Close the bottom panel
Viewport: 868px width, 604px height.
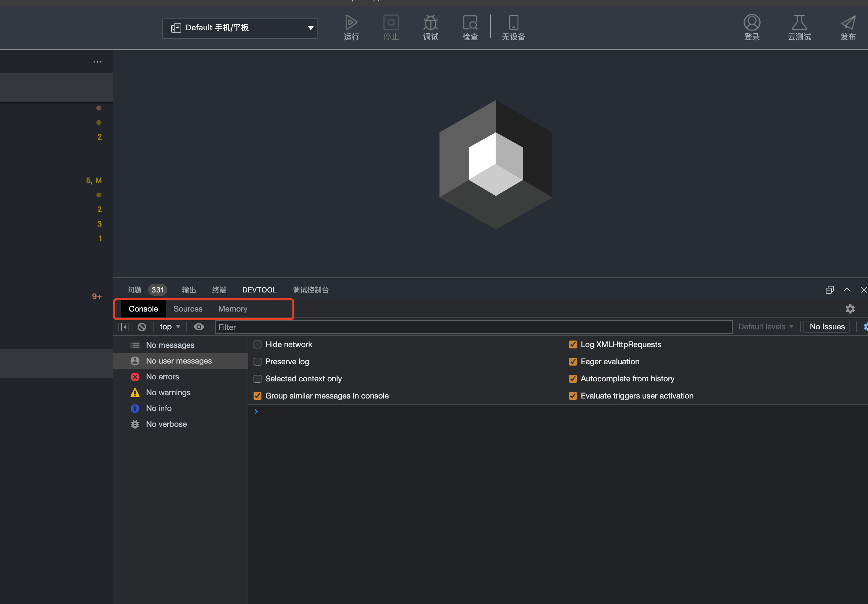tap(864, 290)
